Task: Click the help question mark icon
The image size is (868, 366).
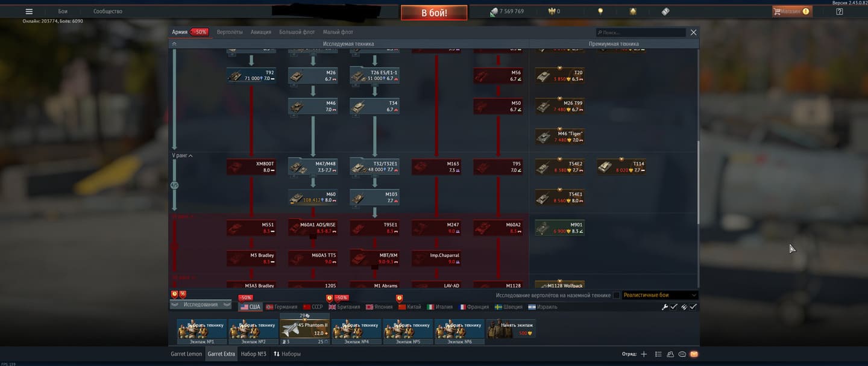Action: tap(840, 11)
